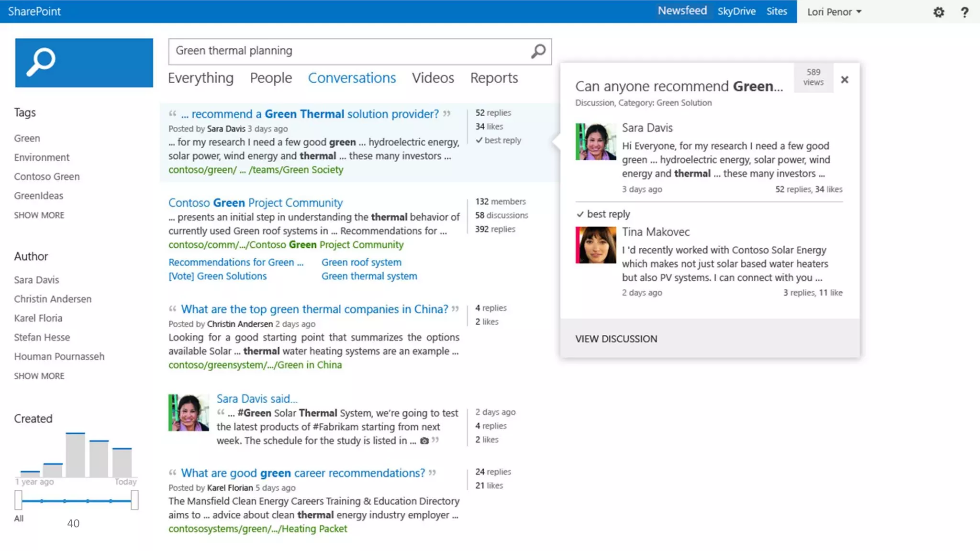
Task: Expand Author list with SHOW MORE
Action: pos(39,376)
